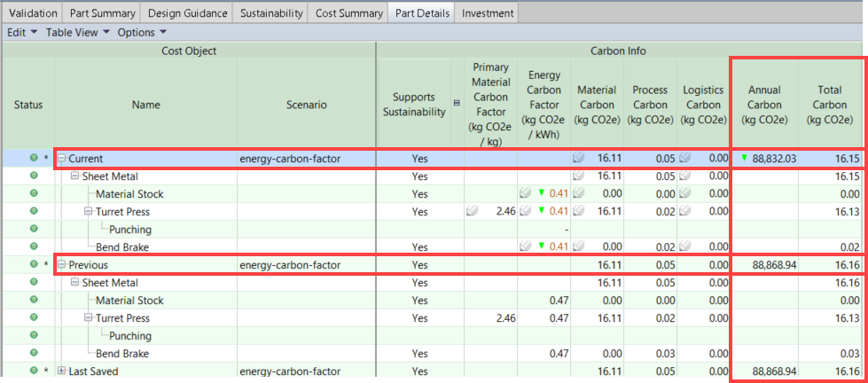Viewport: 868px width, 383px height.
Task: Click the Primary Material Carbon Factor header
Action: point(490,105)
